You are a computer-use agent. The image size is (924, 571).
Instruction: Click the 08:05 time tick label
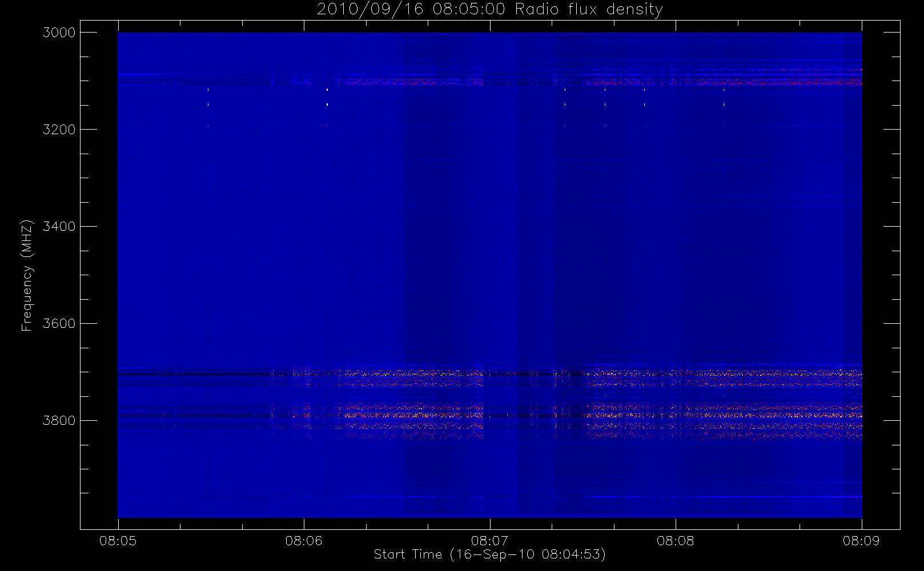pos(118,541)
